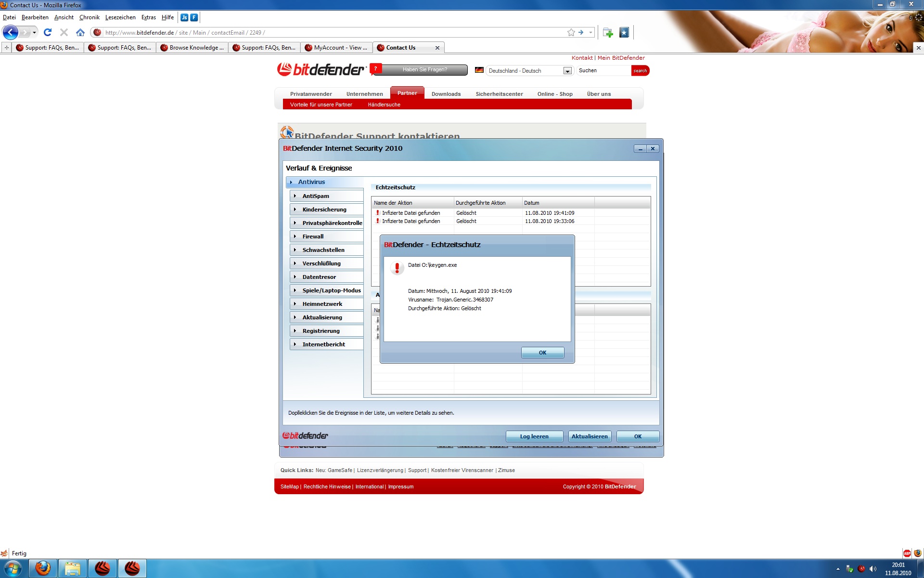924x578 pixels.
Task: Sort by the Datum column header
Action: [x=558, y=203]
